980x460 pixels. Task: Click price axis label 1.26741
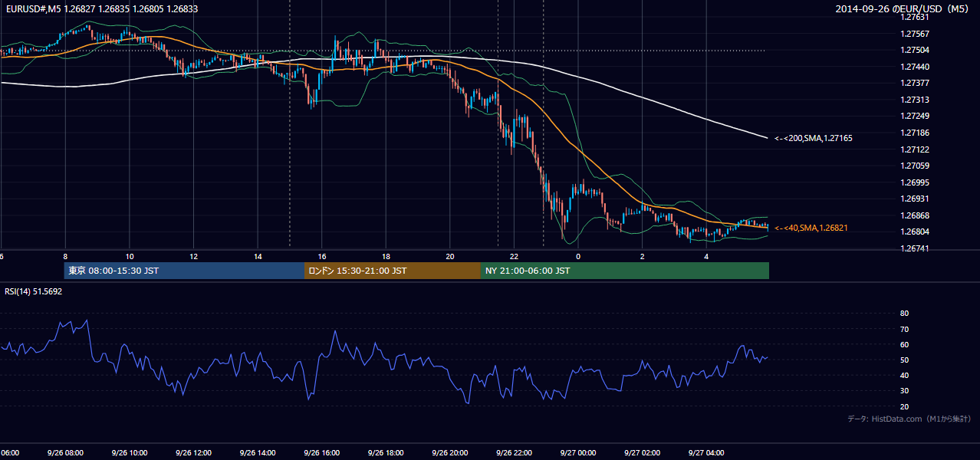click(915, 248)
